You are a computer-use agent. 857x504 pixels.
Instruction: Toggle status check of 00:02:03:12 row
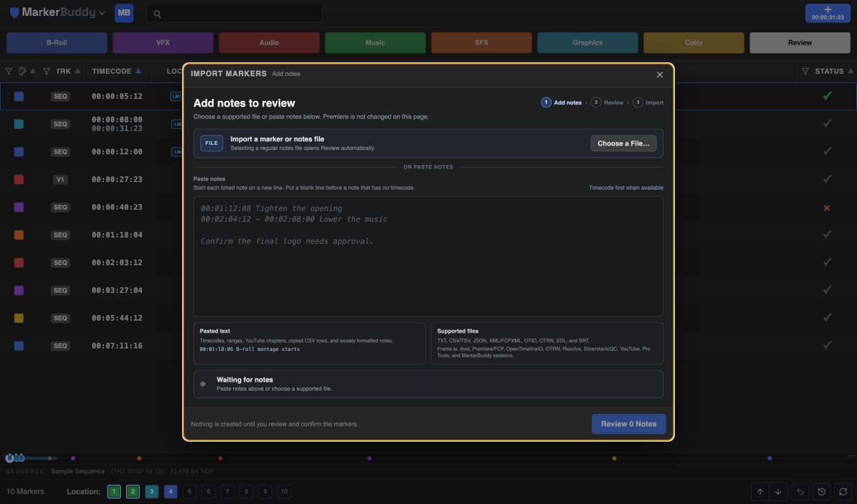(827, 262)
